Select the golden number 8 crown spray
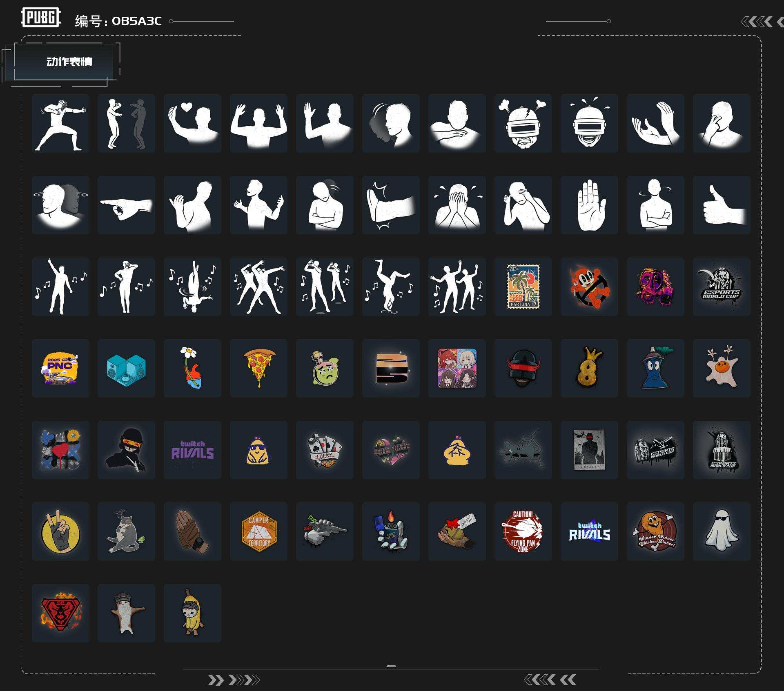Image resolution: width=784 pixels, height=691 pixels. tap(589, 368)
